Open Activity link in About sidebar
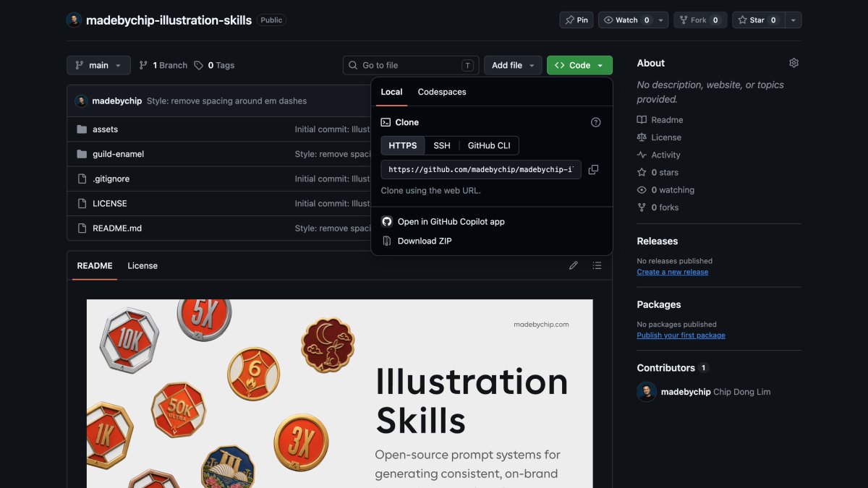 (x=658, y=155)
